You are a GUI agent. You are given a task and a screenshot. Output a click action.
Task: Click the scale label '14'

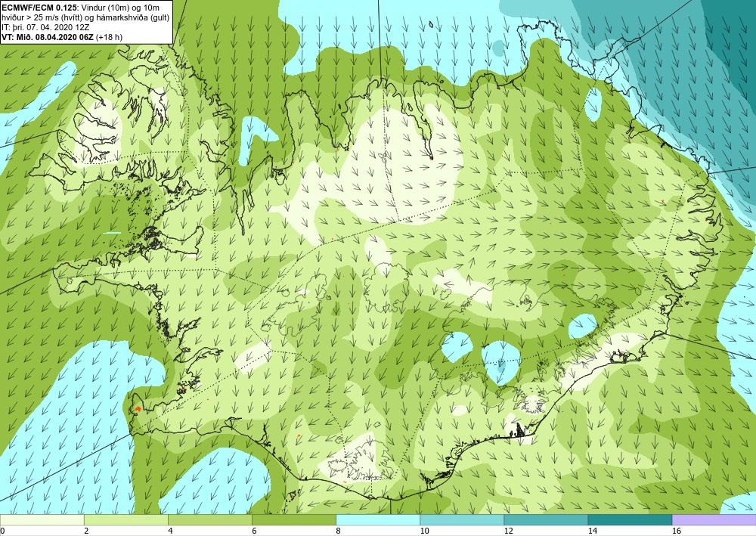[593, 531]
